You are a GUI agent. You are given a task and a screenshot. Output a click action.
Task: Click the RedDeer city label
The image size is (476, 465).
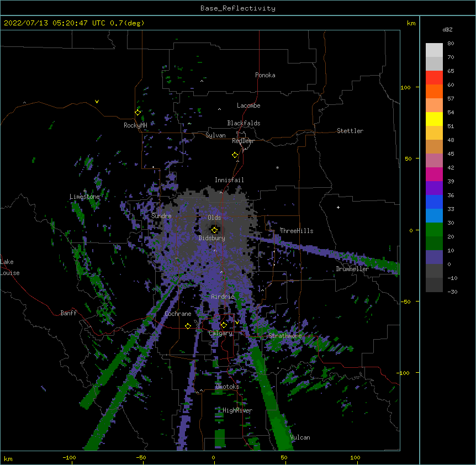click(x=243, y=141)
